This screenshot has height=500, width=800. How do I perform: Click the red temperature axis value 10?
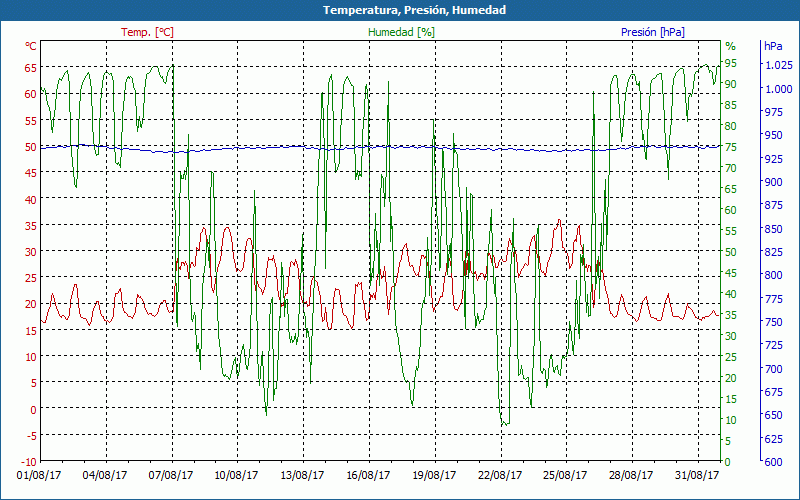31,357
